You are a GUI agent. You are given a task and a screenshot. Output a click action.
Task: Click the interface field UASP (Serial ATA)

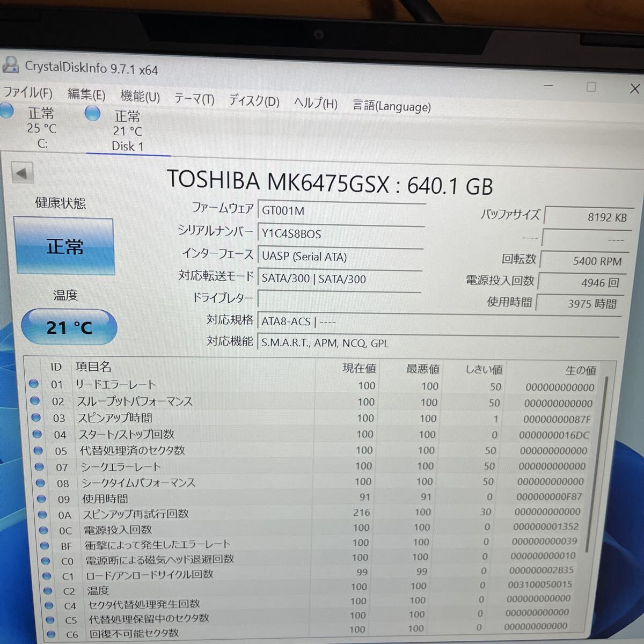[340, 257]
